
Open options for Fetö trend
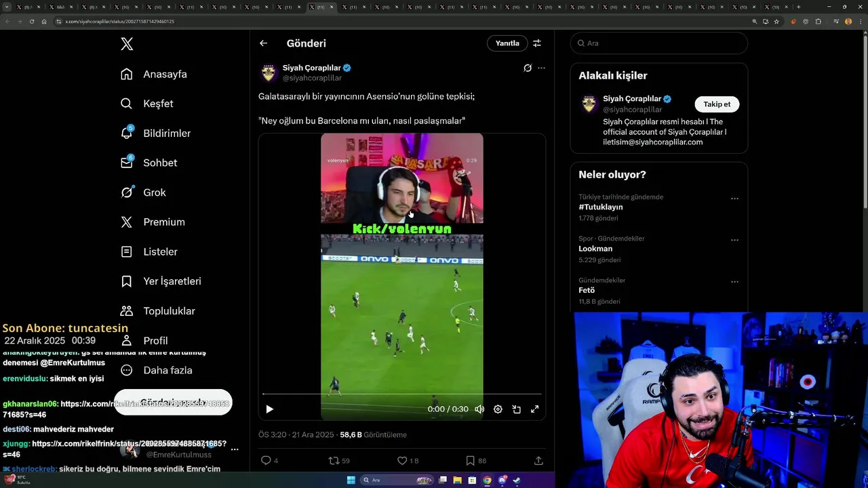tap(734, 281)
